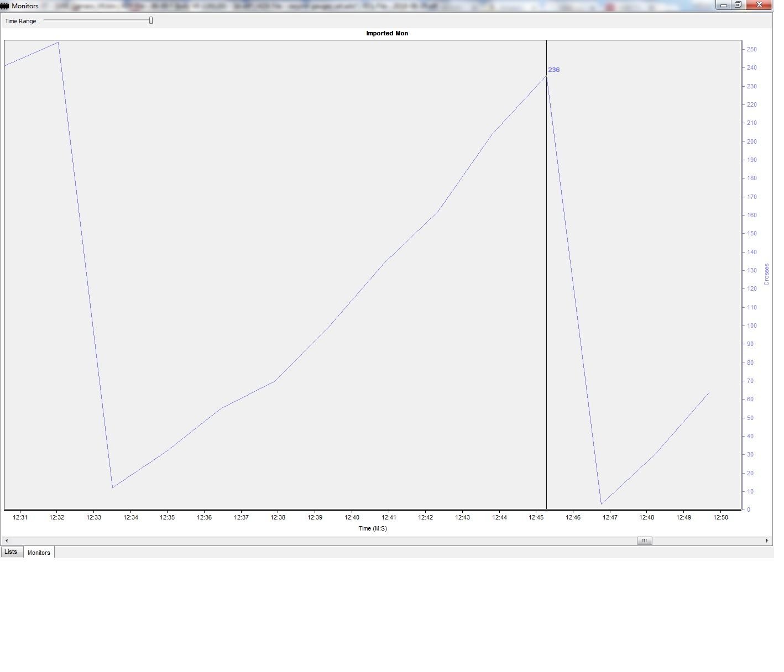Click the Time (M:S) x-axis label
The image size is (784, 672).
373,528
